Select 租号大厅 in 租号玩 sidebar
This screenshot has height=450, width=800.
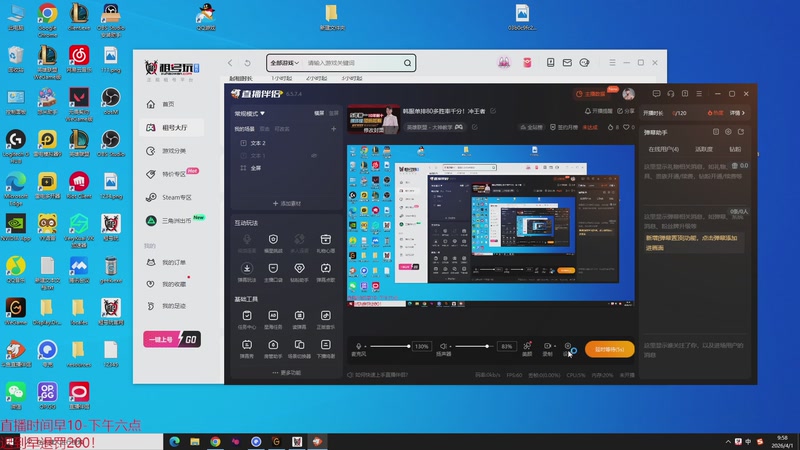[x=171, y=128]
